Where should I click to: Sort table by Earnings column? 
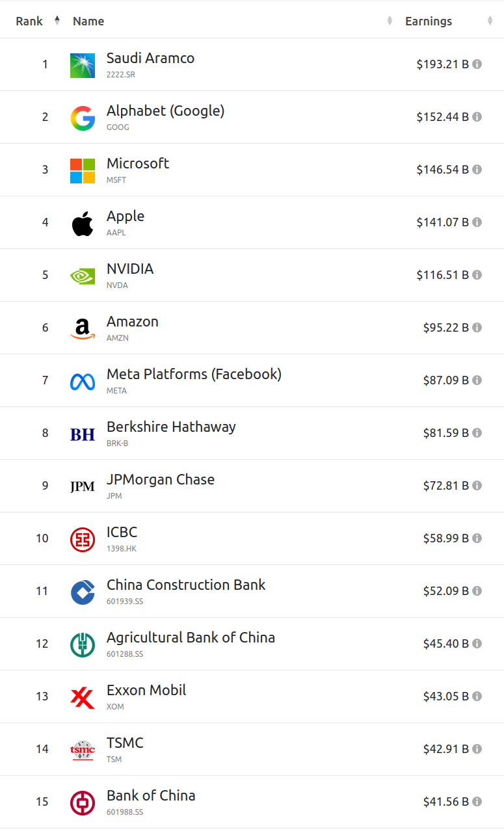tap(429, 21)
